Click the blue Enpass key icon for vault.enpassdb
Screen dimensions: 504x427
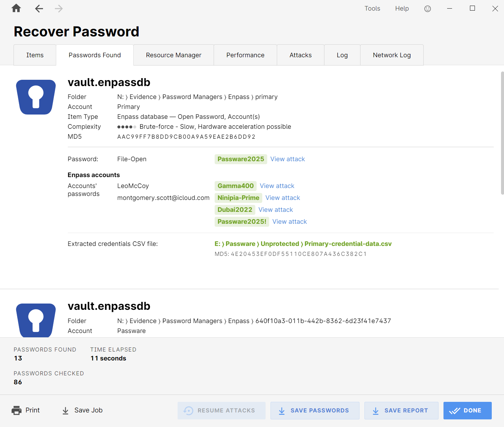point(36,97)
